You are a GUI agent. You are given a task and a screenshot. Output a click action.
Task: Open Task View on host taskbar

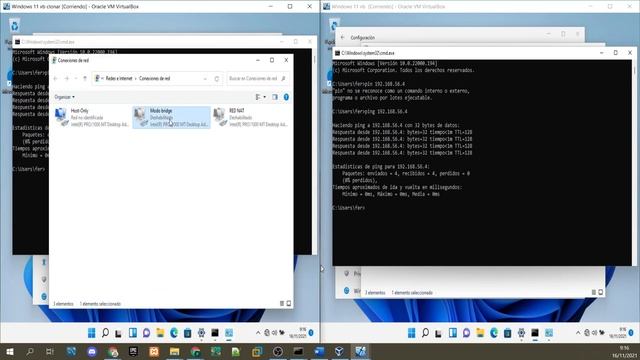50,351
